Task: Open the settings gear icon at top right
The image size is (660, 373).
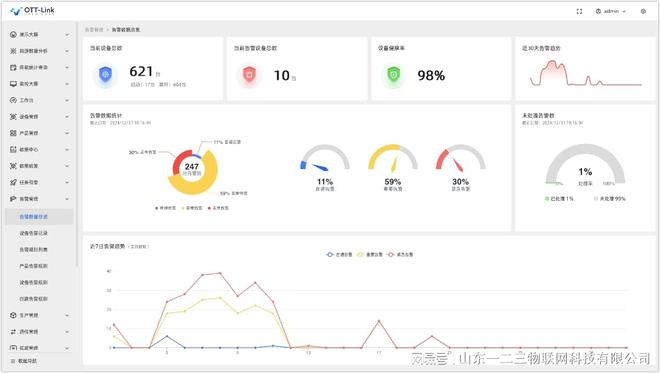Action: coord(643,11)
